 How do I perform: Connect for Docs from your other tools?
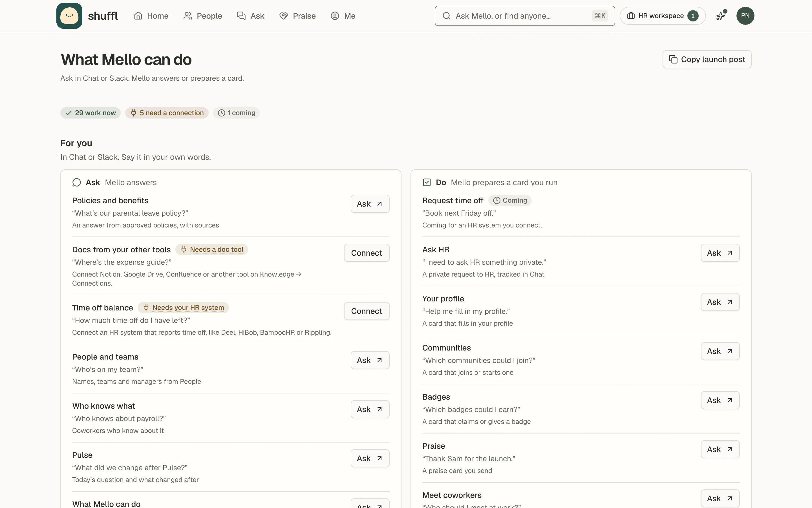pyautogui.click(x=367, y=253)
